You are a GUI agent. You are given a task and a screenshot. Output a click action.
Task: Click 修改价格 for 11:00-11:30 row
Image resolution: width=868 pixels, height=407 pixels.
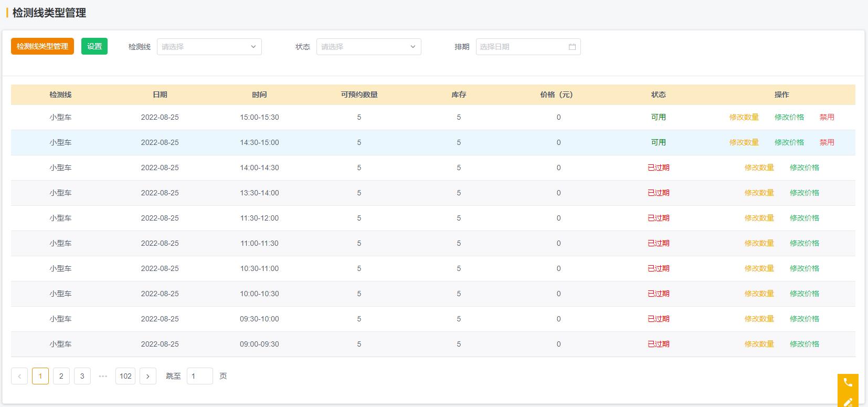click(x=805, y=243)
